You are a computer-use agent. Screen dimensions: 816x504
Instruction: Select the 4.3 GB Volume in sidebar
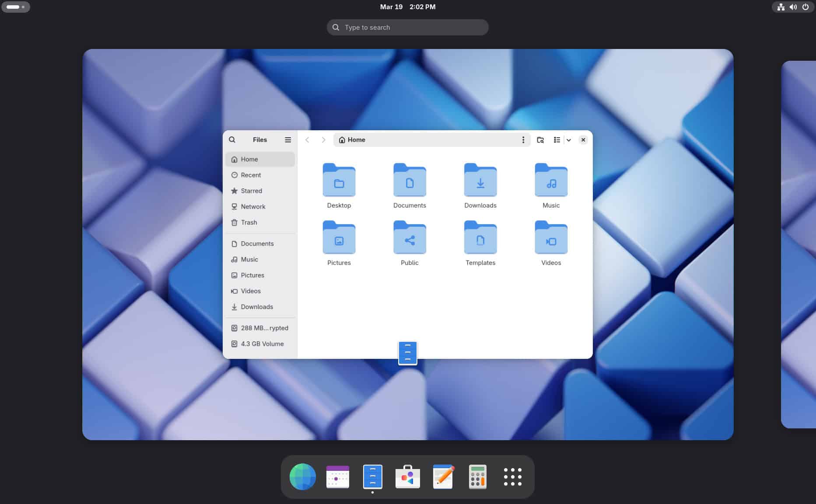point(262,344)
